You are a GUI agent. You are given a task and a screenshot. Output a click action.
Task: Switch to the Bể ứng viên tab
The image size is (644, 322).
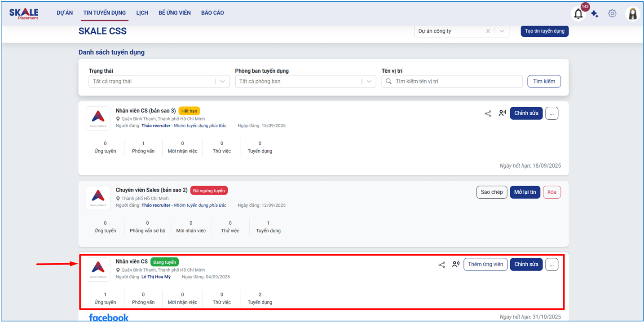tap(174, 13)
